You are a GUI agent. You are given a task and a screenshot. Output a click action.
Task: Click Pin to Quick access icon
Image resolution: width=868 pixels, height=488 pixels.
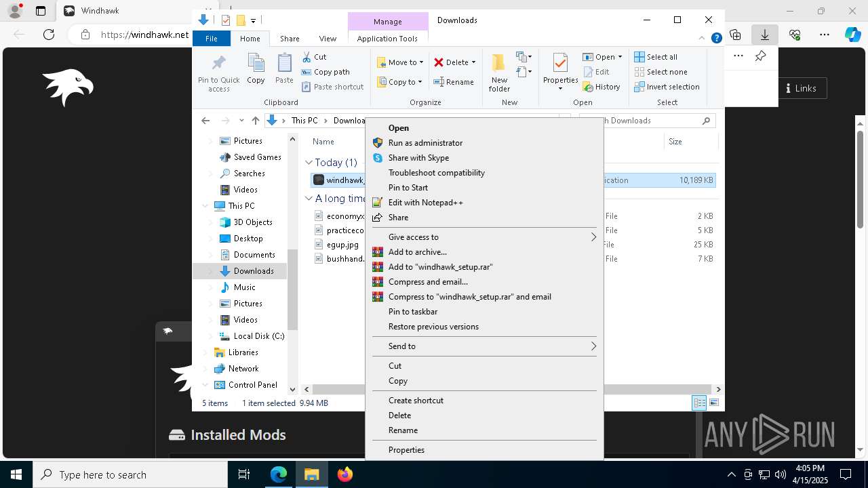coord(218,73)
